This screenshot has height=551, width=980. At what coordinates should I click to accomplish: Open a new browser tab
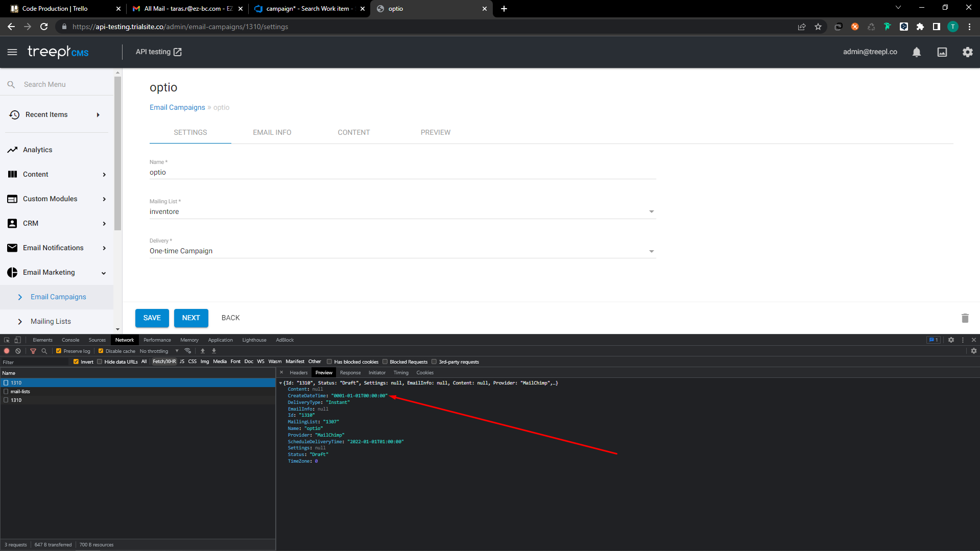pos(504,9)
